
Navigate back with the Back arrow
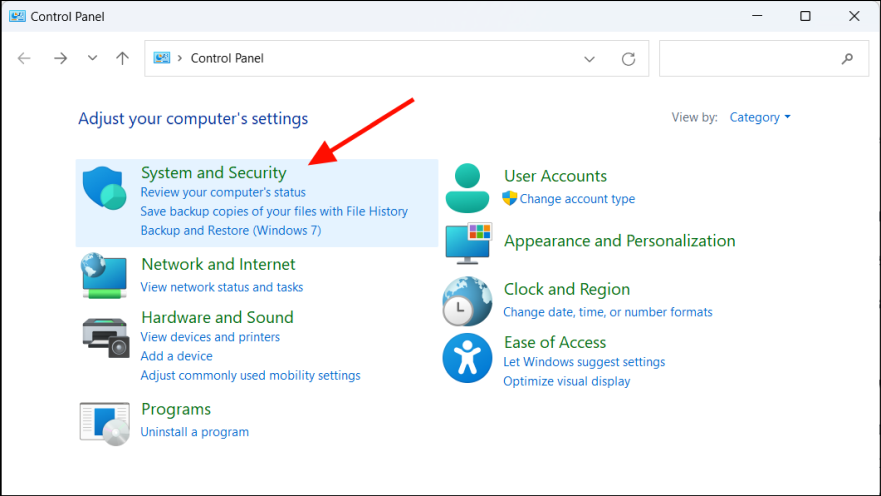click(25, 58)
